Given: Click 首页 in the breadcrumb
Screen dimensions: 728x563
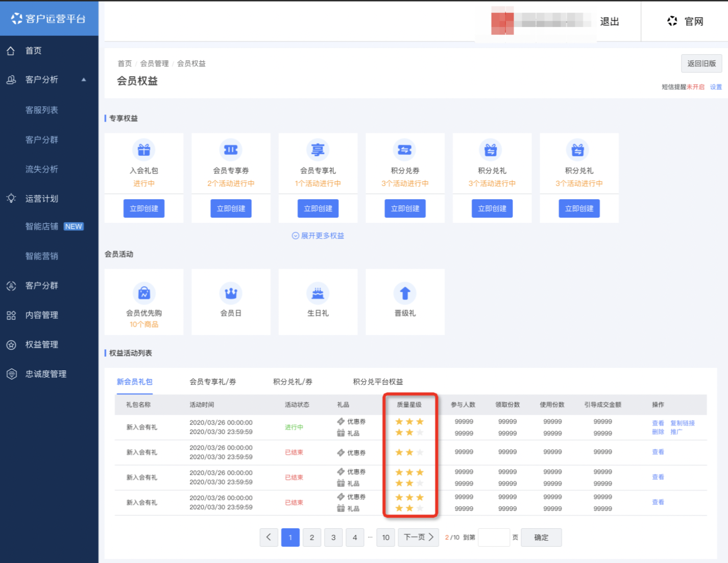Looking at the screenshot, I should [x=125, y=63].
